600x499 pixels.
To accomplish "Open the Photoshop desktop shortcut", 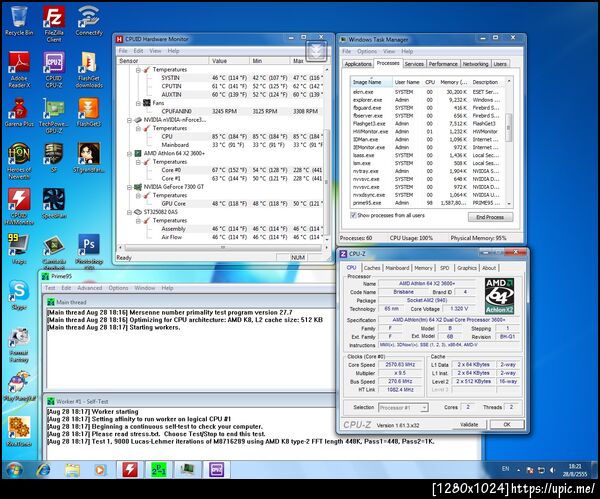I will (89, 251).
